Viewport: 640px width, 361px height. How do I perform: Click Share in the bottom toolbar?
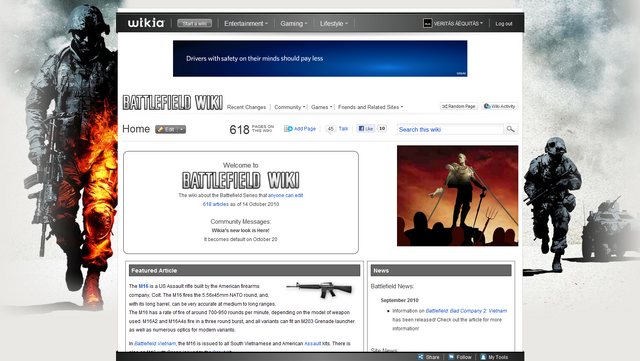coord(429,357)
